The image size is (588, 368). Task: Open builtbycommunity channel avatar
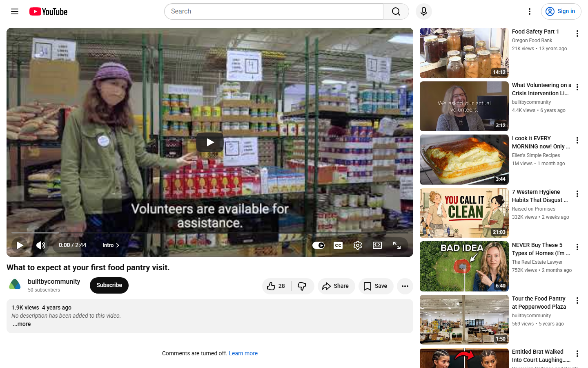coord(15,285)
